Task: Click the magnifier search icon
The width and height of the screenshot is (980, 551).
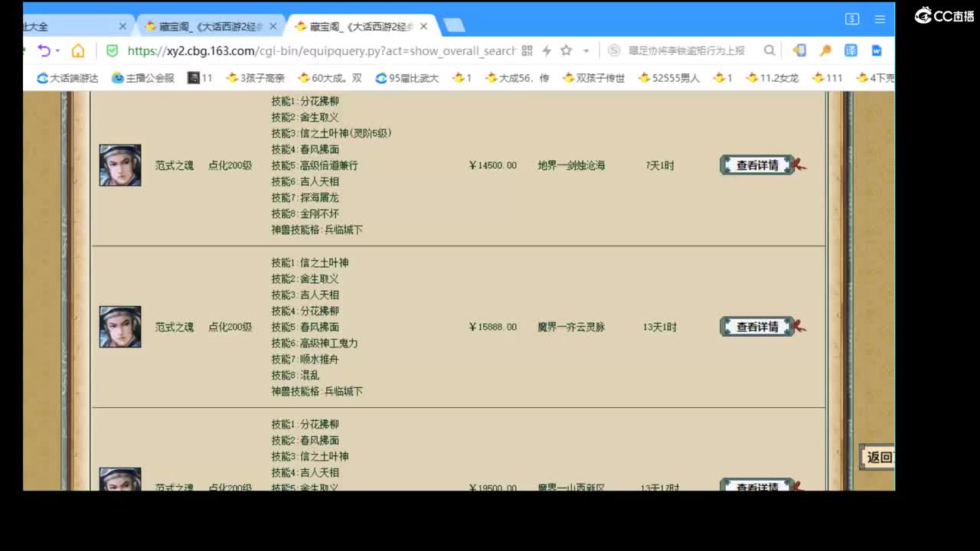Action: [x=769, y=51]
